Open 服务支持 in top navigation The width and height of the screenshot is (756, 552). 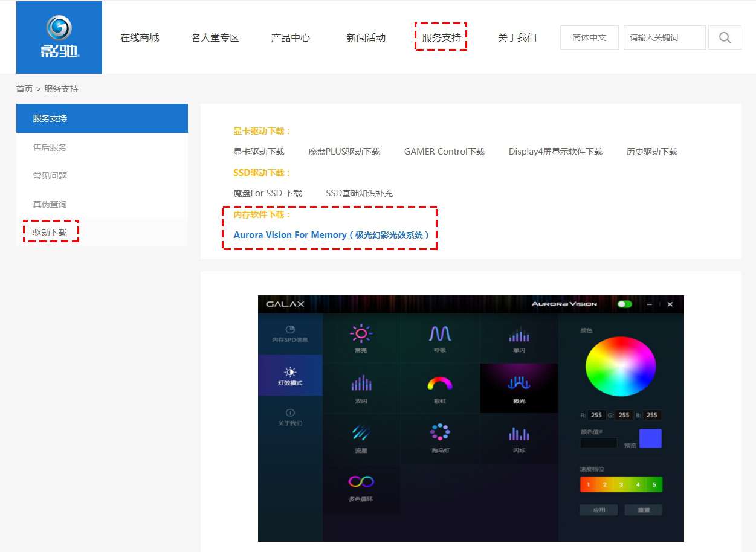click(442, 37)
